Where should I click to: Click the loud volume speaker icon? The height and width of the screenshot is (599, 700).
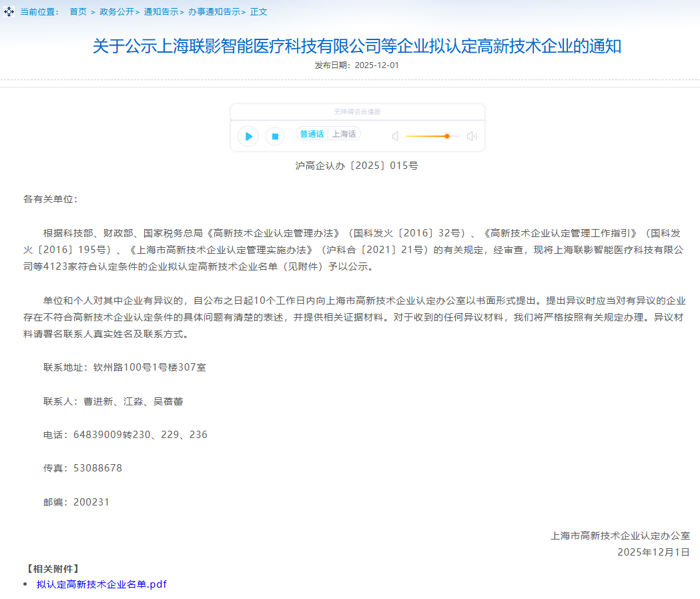(x=472, y=136)
